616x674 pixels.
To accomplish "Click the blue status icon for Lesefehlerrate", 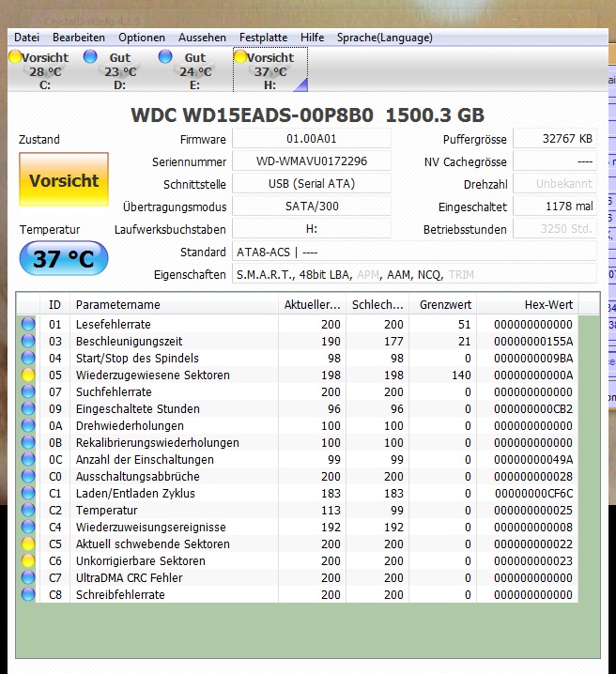I will point(28,324).
